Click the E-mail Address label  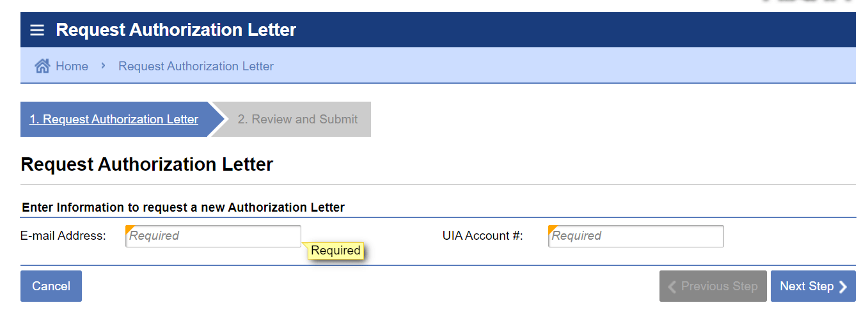tap(63, 236)
